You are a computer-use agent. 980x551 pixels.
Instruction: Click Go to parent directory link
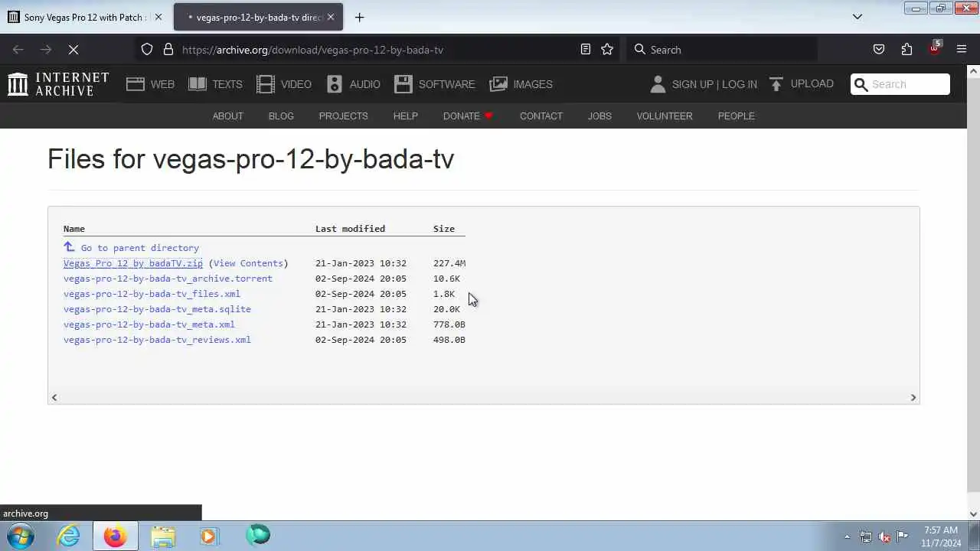(140, 248)
